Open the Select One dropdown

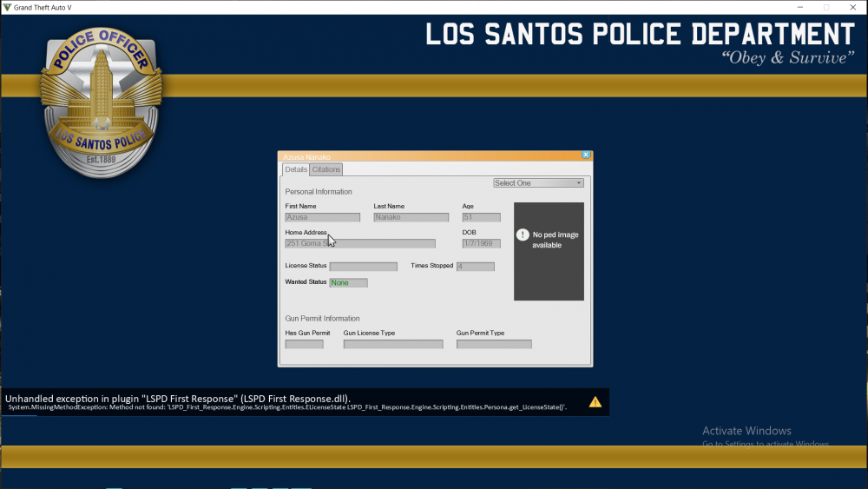[x=538, y=182]
